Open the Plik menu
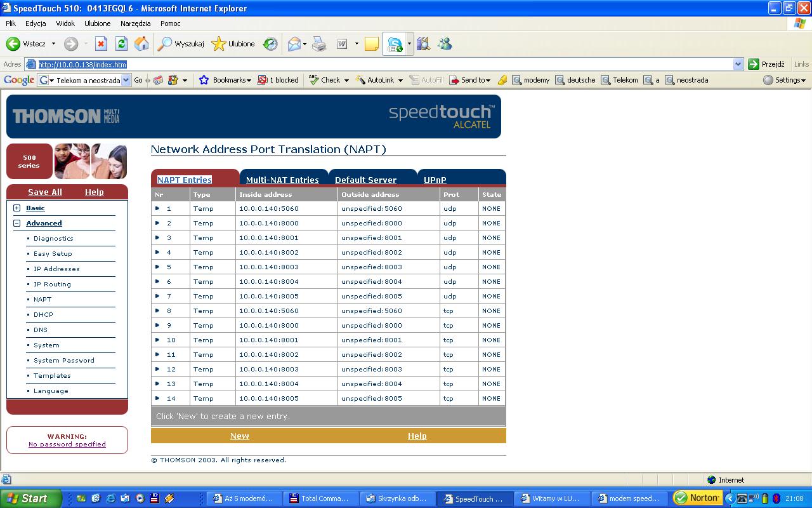The height and width of the screenshot is (508, 812). (11, 23)
